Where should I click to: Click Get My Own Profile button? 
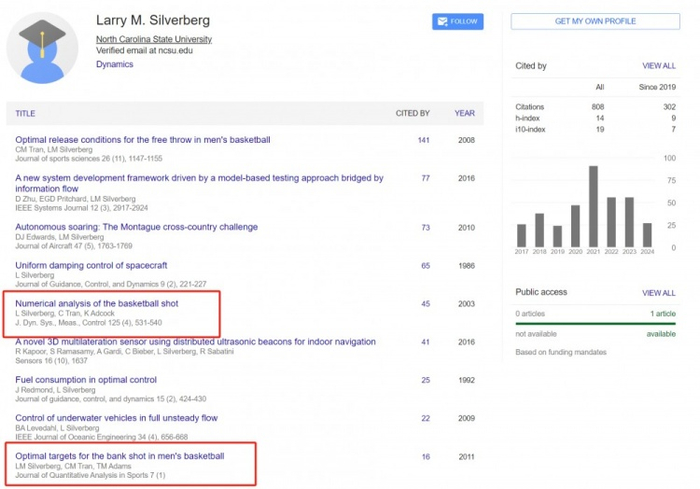tap(594, 21)
